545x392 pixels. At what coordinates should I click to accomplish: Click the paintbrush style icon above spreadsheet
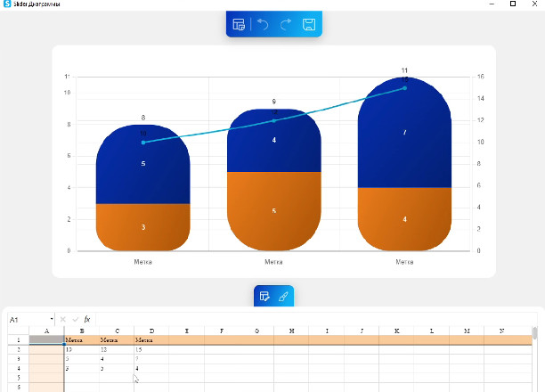283,297
